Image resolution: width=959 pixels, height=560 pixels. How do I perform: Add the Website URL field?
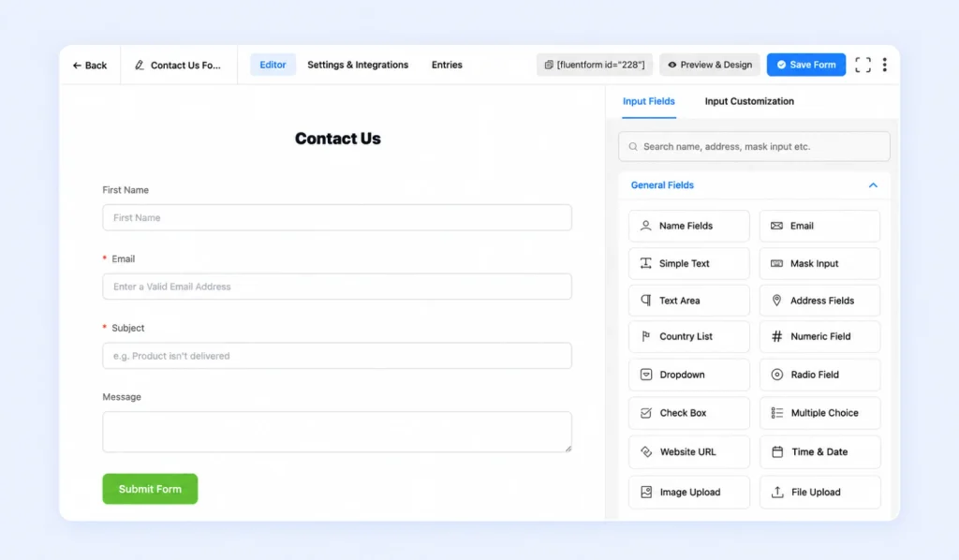688,452
